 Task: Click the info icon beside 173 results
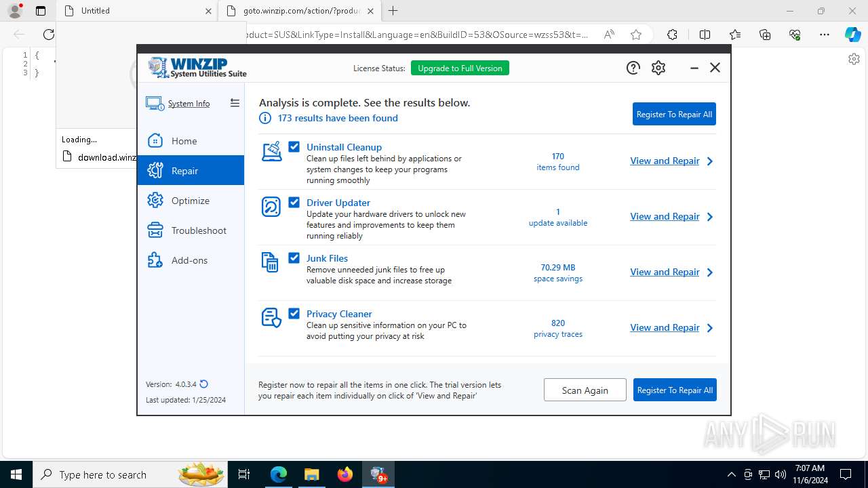pyautogui.click(x=265, y=118)
